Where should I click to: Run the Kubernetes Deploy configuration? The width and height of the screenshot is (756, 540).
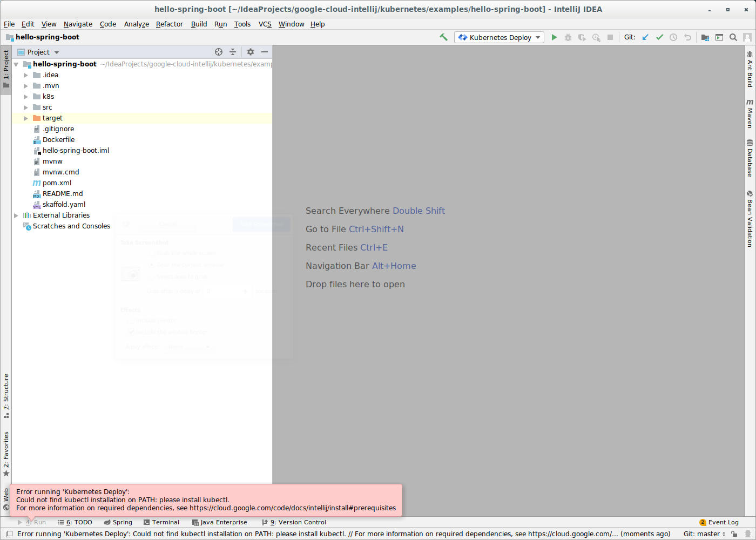[554, 37]
